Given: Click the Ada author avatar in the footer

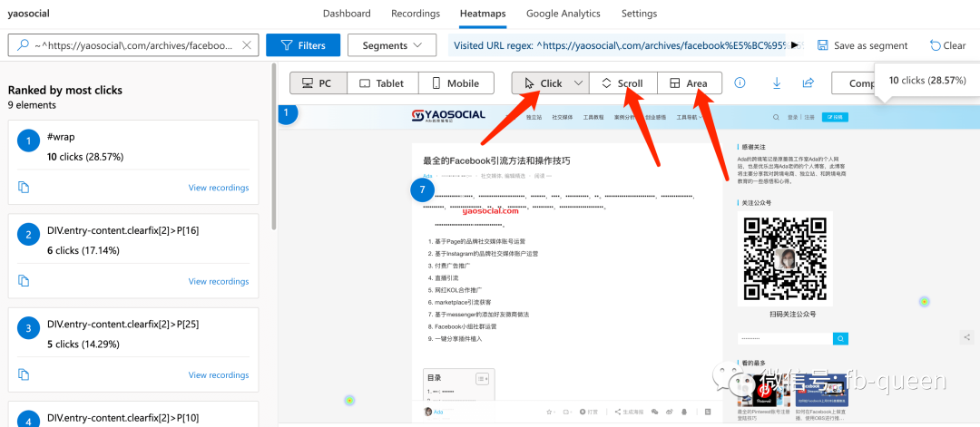Looking at the screenshot, I should [428, 412].
